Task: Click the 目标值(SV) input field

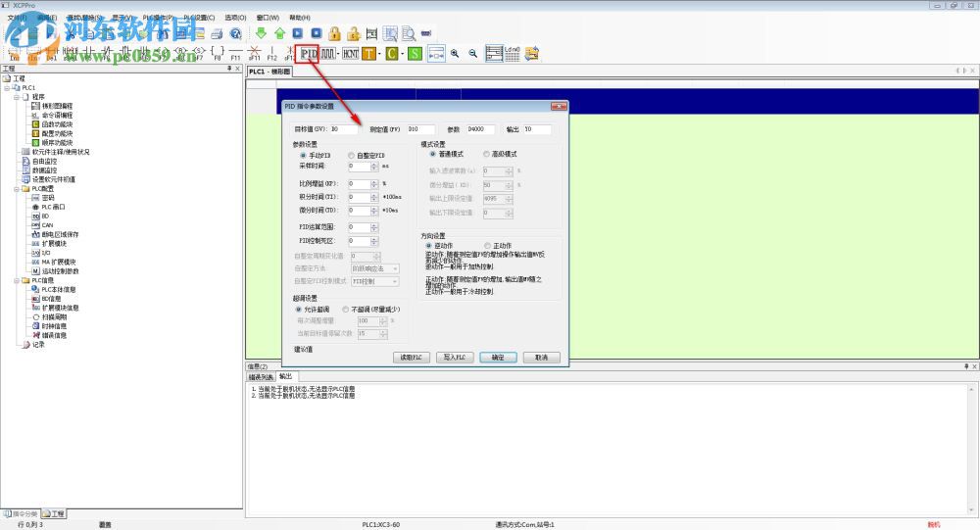Action: [x=343, y=129]
